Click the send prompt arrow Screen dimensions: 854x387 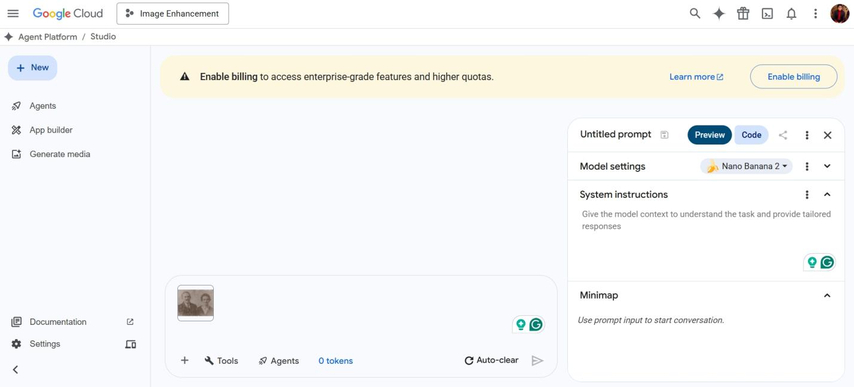click(538, 360)
